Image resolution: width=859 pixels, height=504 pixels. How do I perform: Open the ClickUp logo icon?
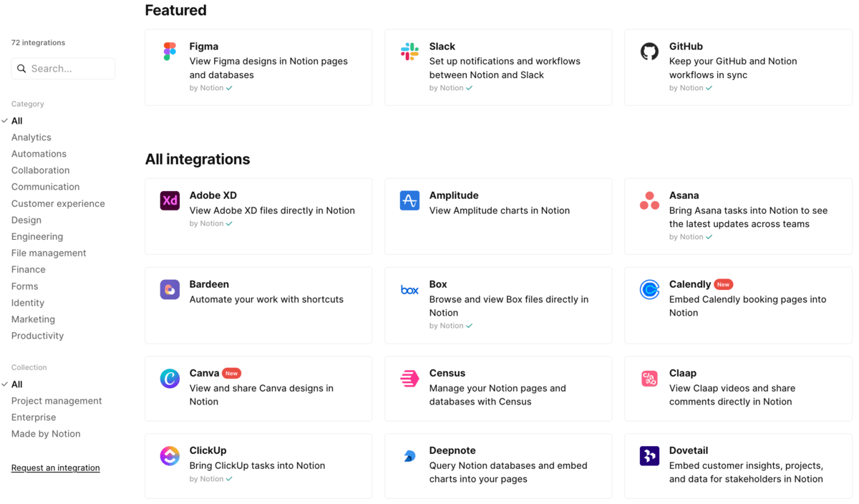pyautogui.click(x=170, y=455)
